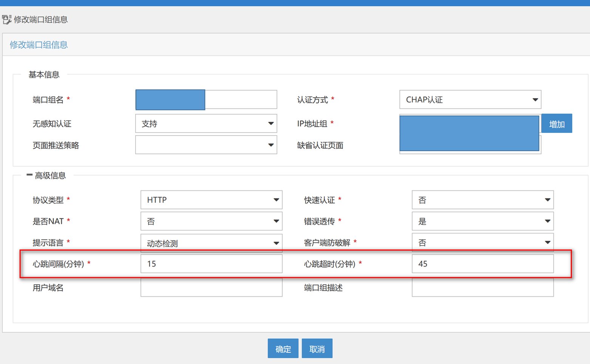
Task: Click the 心跳超时(分钟) label
Action: point(330,264)
